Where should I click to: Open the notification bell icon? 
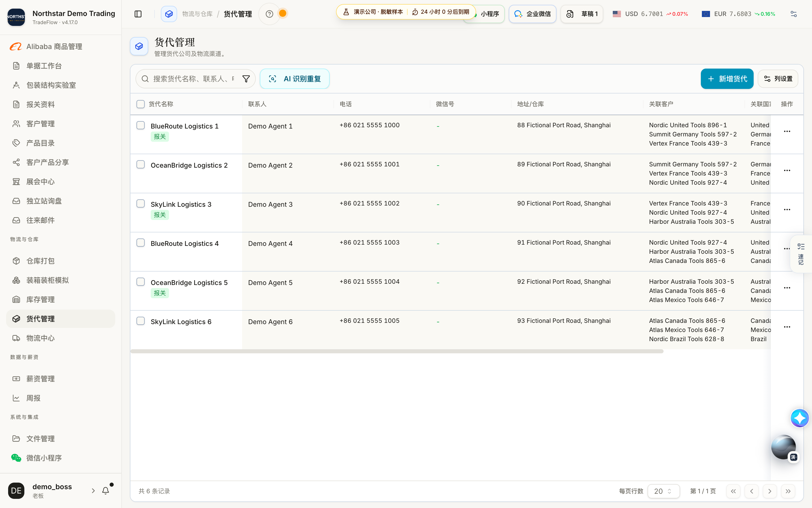(x=106, y=490)
